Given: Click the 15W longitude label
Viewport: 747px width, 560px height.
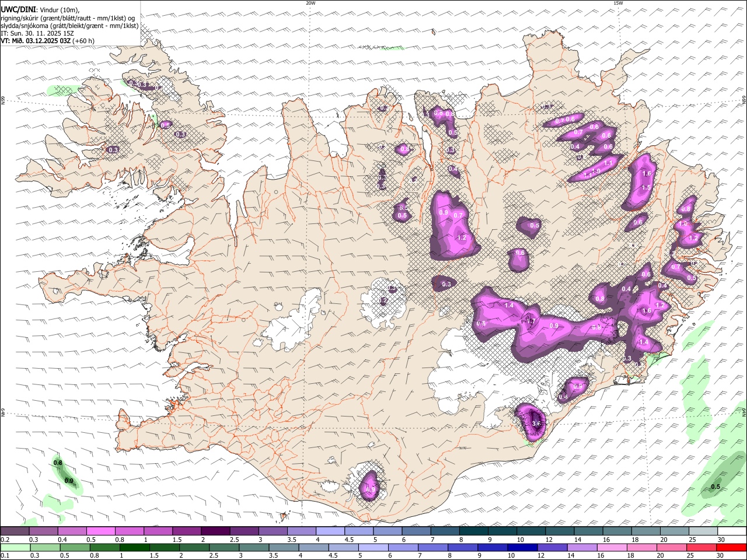Looking at the screenshot, I should (618, 3).
